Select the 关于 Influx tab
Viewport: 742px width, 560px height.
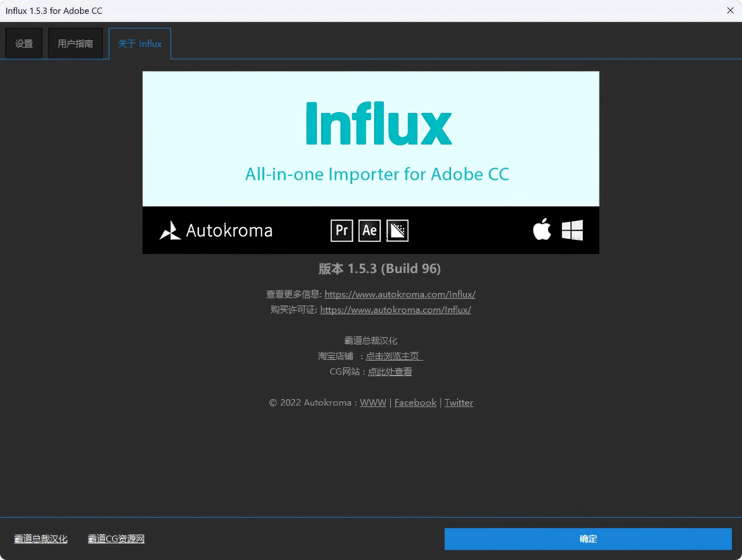[x=140, y=43]
